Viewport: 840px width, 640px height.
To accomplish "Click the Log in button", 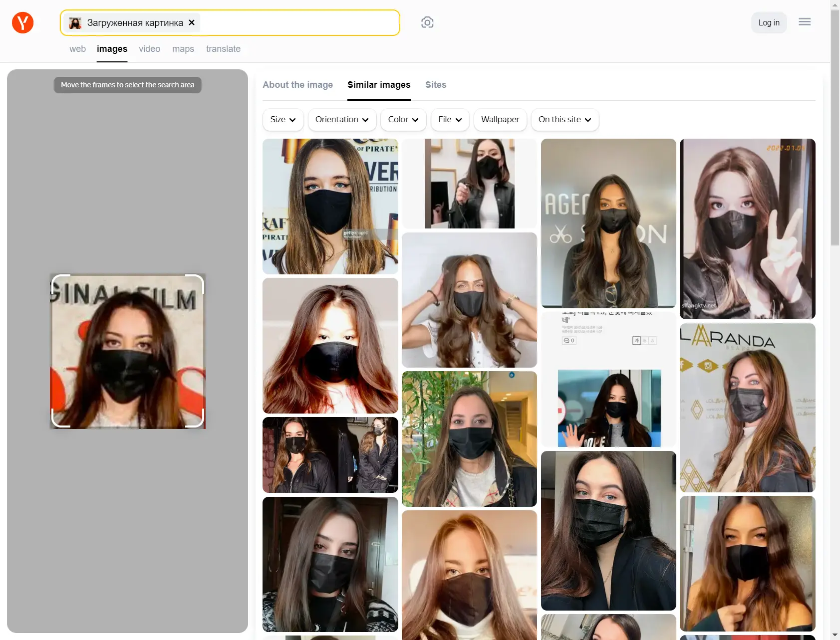I will click(x=768, y=22).
